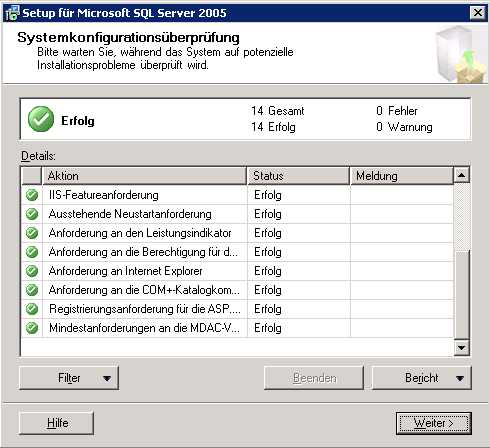Click the check icon for Mindestanforderungen an die MDAC row
This screenshot has height=448, width=490.
pos(32,328)
